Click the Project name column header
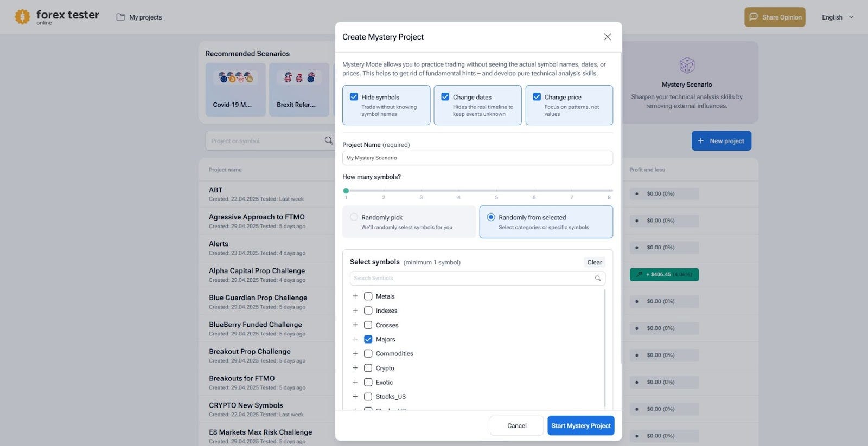The height and width of the screenshot is (446, 868). (225, 170)
